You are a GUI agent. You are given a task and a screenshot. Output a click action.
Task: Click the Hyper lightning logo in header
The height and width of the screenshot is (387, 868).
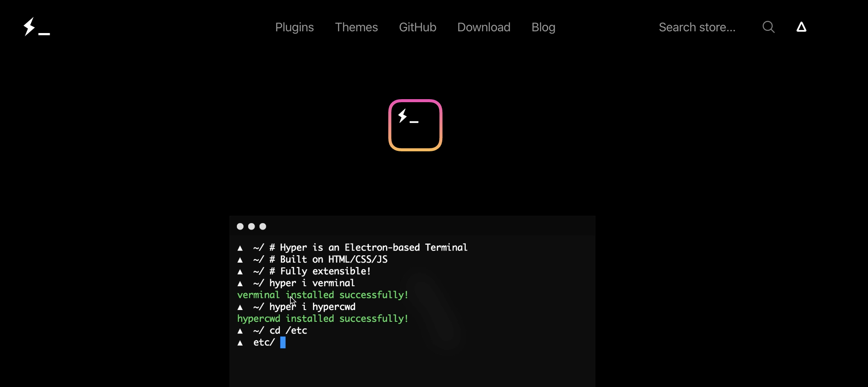click(37, 27)
